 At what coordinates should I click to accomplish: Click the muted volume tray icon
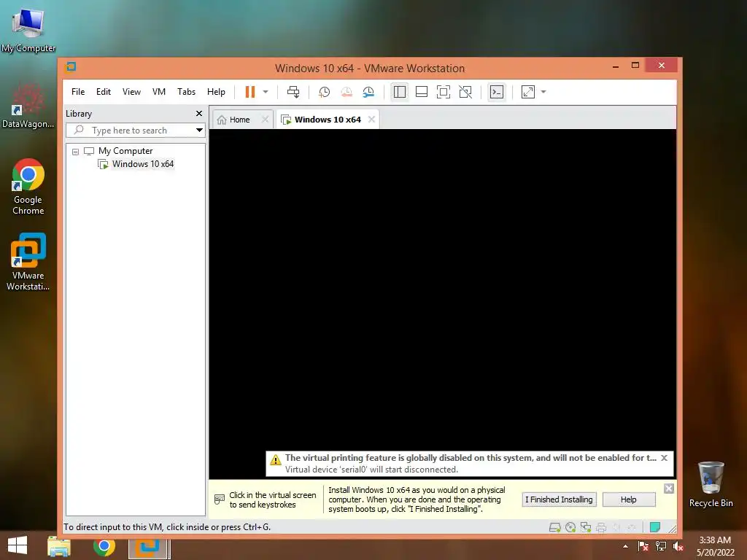(x=678, y=546)
